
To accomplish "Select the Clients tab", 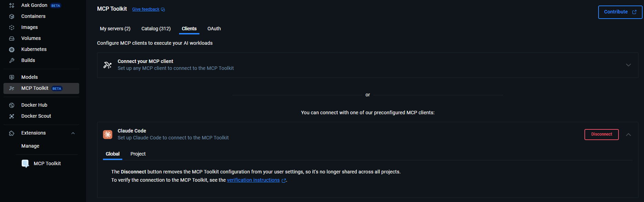I will click(x=189, y=29).
